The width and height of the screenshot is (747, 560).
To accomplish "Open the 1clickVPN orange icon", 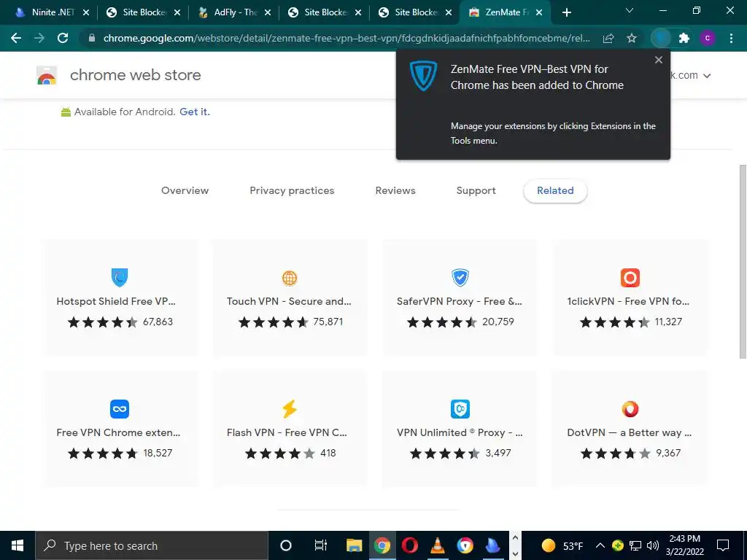I will pos(630,278).
